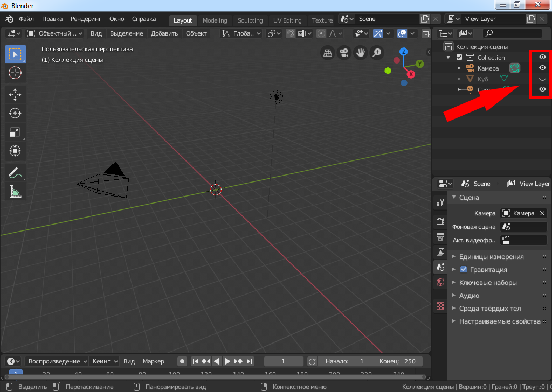Activate the Move tool
The image size is (552, 392).
pyautogui.click(x=15, y=95)
